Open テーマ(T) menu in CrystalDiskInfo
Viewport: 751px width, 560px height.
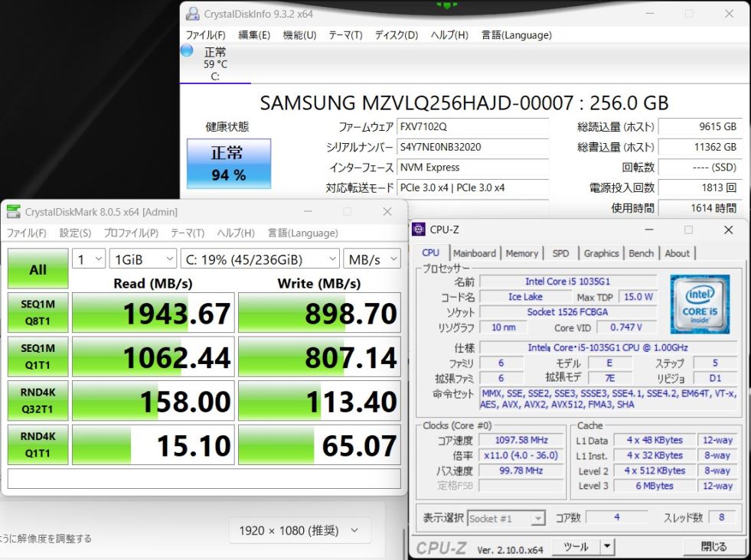coord(345,35)
